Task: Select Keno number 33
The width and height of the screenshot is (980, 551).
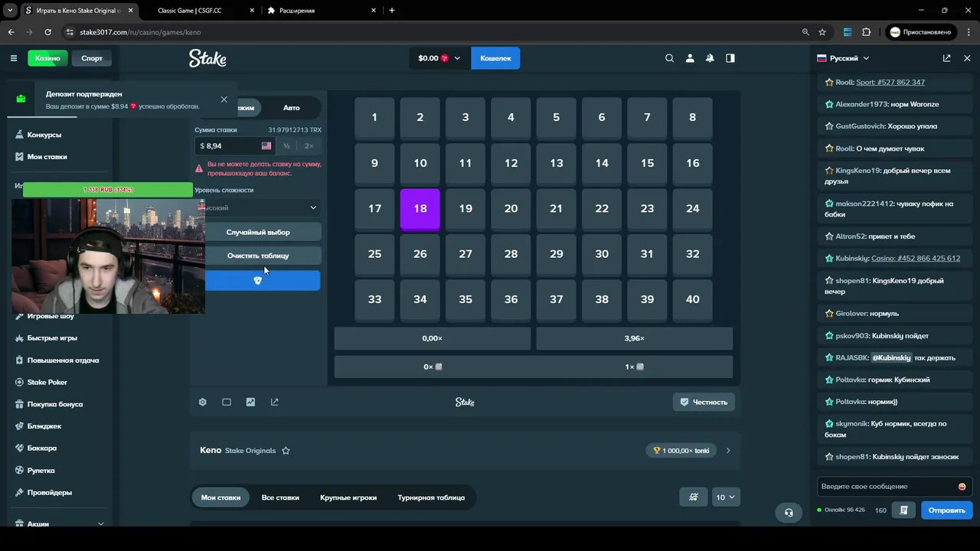Action: point(374,299)
